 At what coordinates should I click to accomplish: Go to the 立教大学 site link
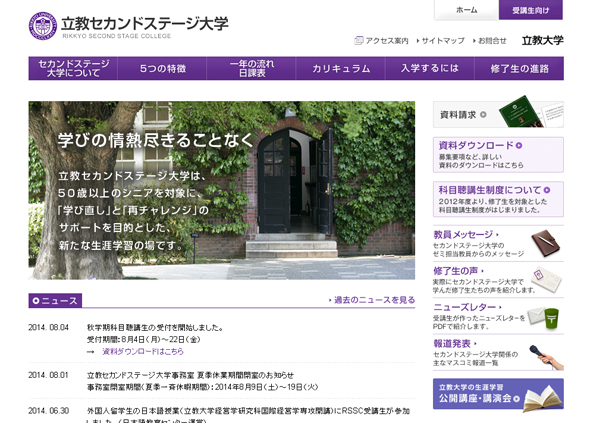543,40
